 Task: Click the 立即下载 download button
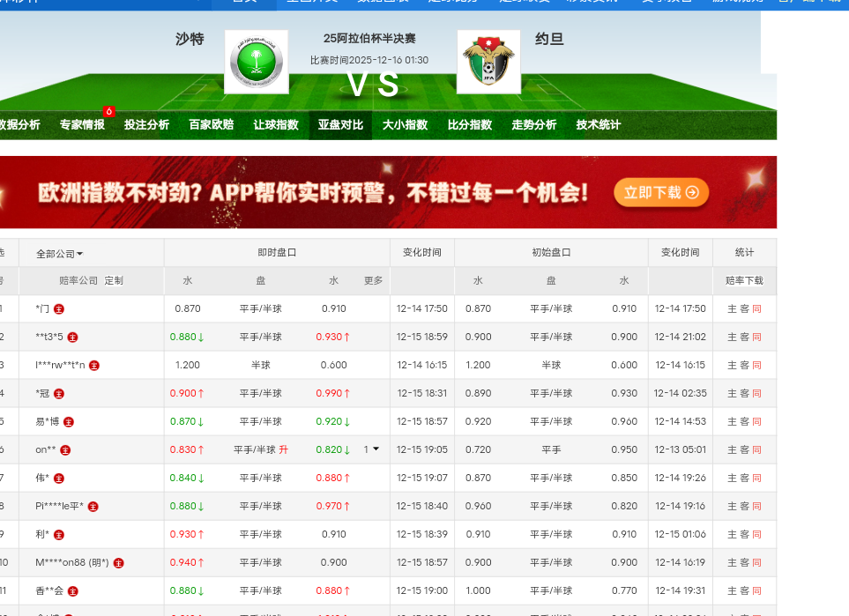tap(661, 193)
